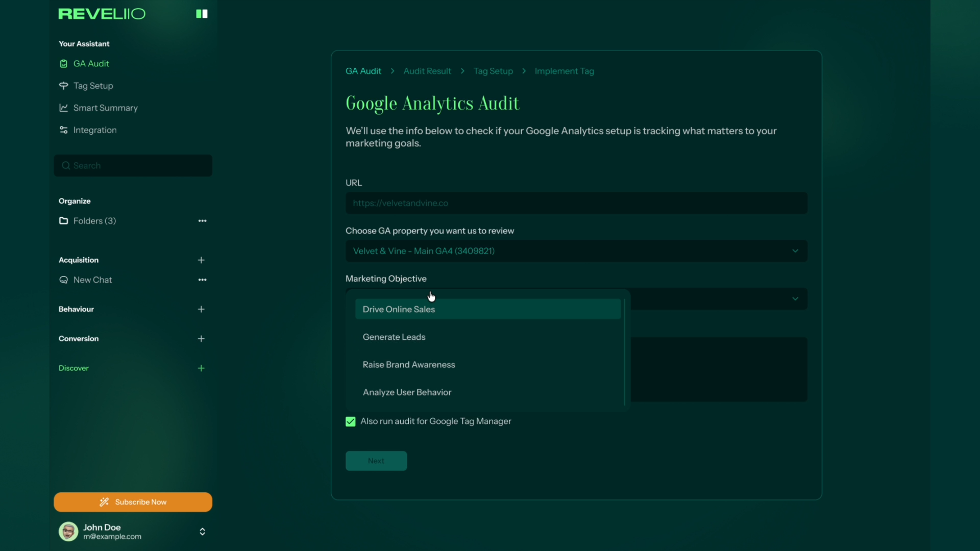
Task: Collapse the Marketing Objective dropdown chevron
Action: click(x=795, y=299)
